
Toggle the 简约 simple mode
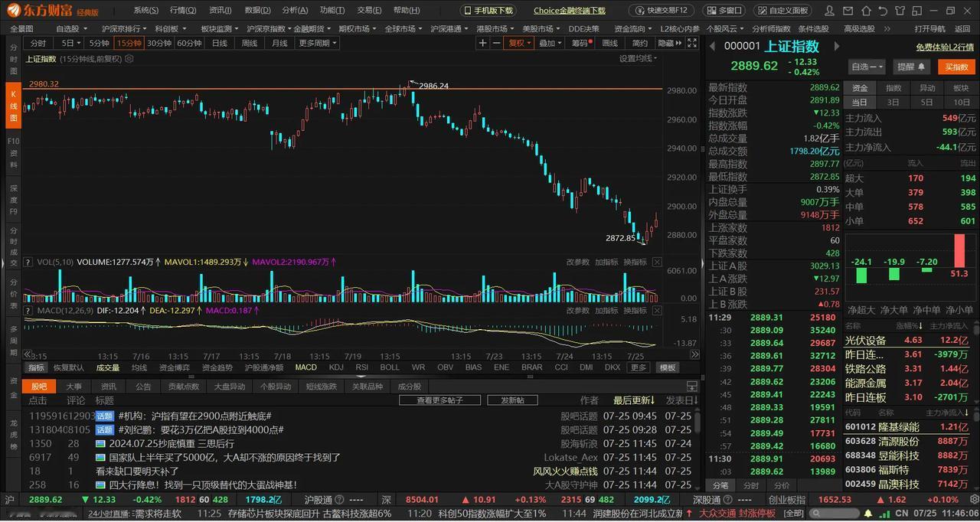click(640, 43)
